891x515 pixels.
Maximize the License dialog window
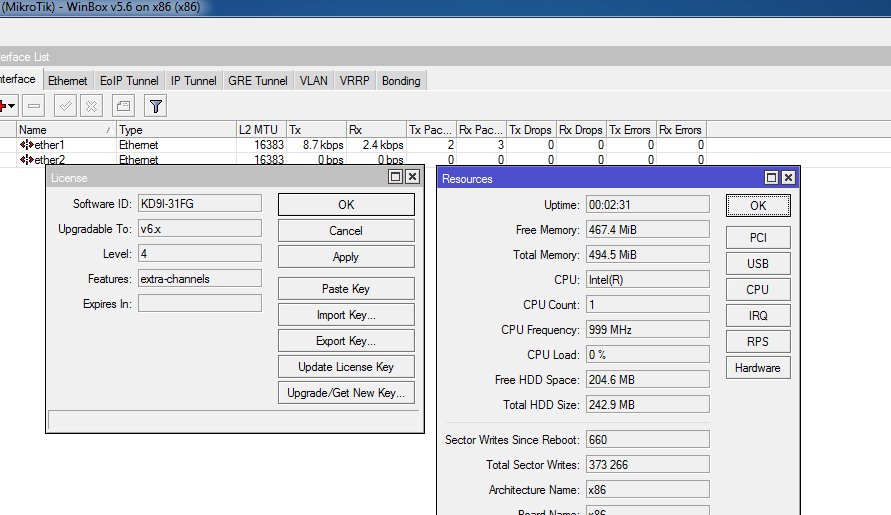[396, 177]
